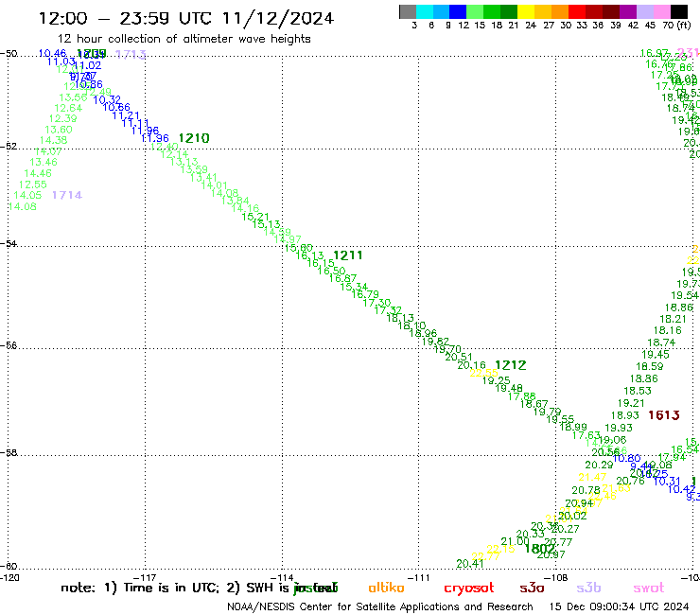Image resolution: width=700 pixels, height=615 pixels.
Task: Click the -58 latitude axis label
Action: pyautogui.click(x=9, y=453)
